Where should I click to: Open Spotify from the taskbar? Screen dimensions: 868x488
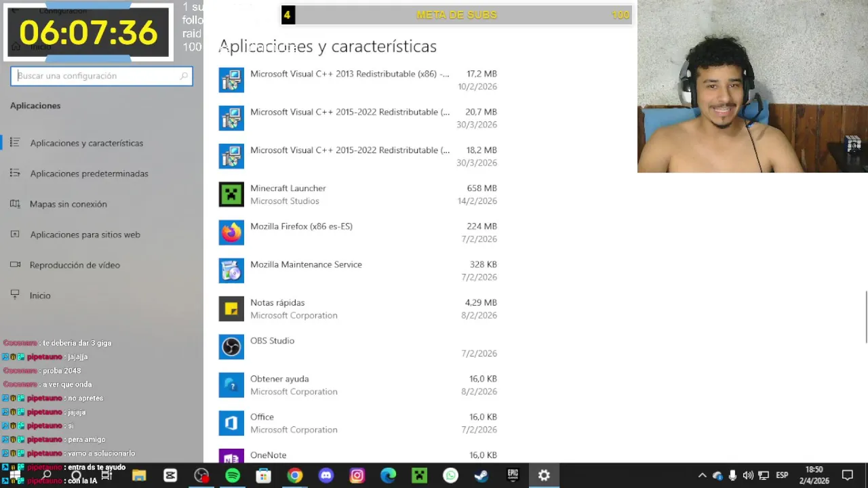(x=233, y=476)
